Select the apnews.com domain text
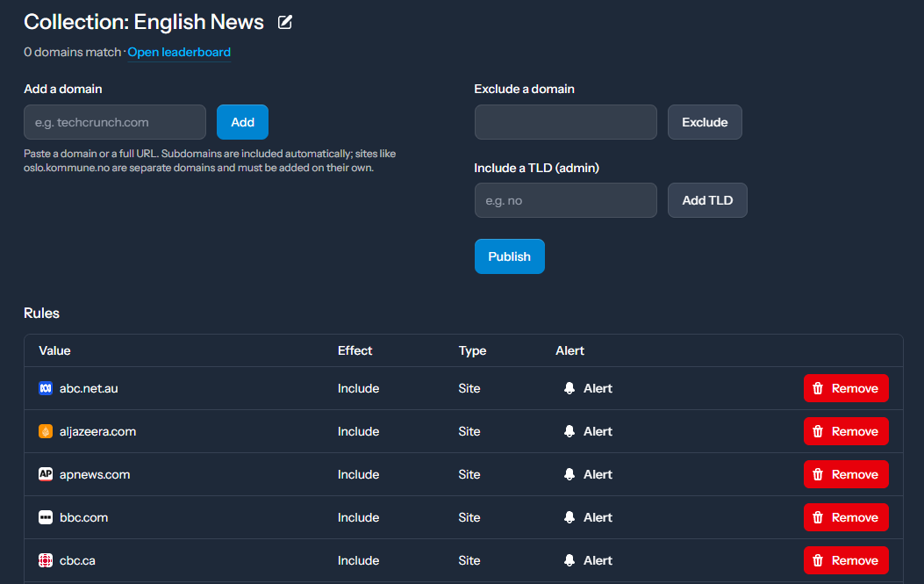 [x=95, y=474]
